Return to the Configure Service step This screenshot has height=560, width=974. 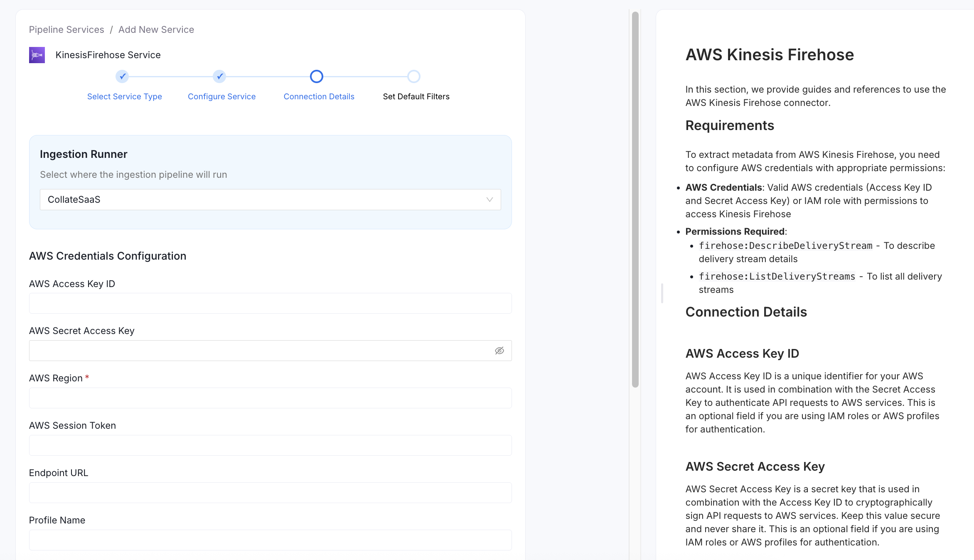point(221,96)
